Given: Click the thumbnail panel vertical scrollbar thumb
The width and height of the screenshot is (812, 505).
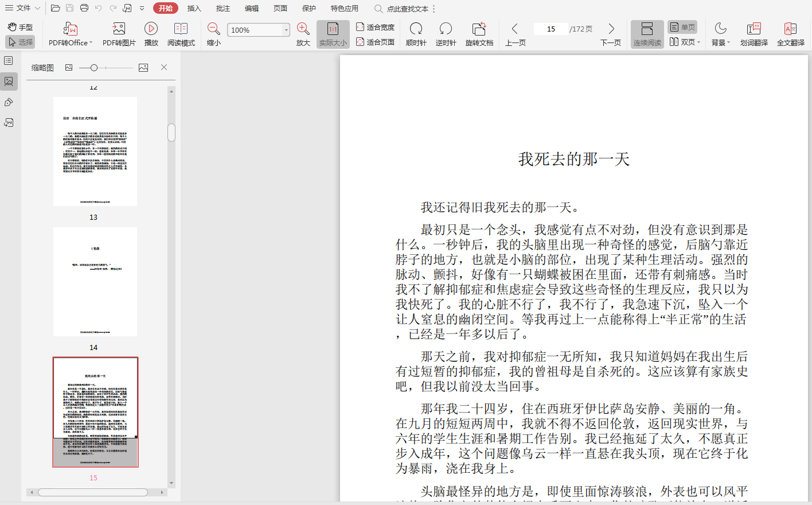Looking at the screenshot, I should pyautogui.click(x=171, y=133).
